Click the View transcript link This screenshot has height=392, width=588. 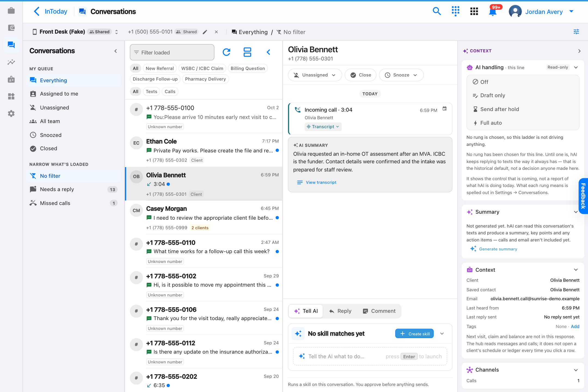point(317,182)
